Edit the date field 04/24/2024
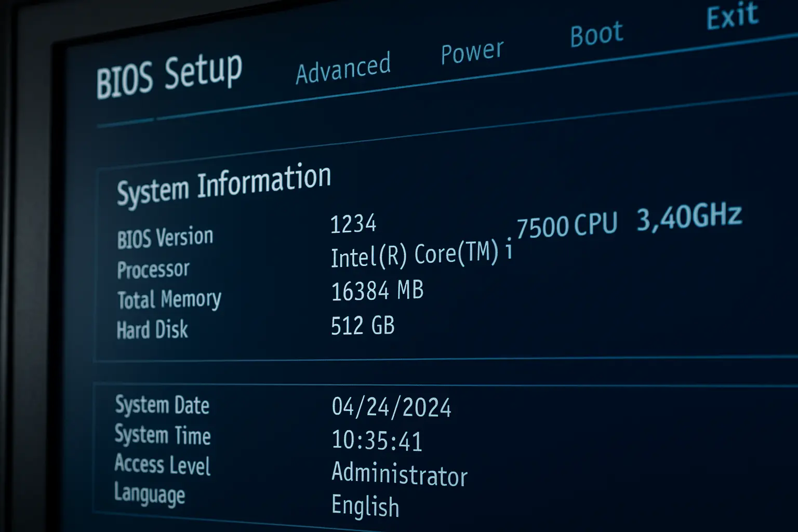Viewport: 798px width, 532px height. pos(391,407)
